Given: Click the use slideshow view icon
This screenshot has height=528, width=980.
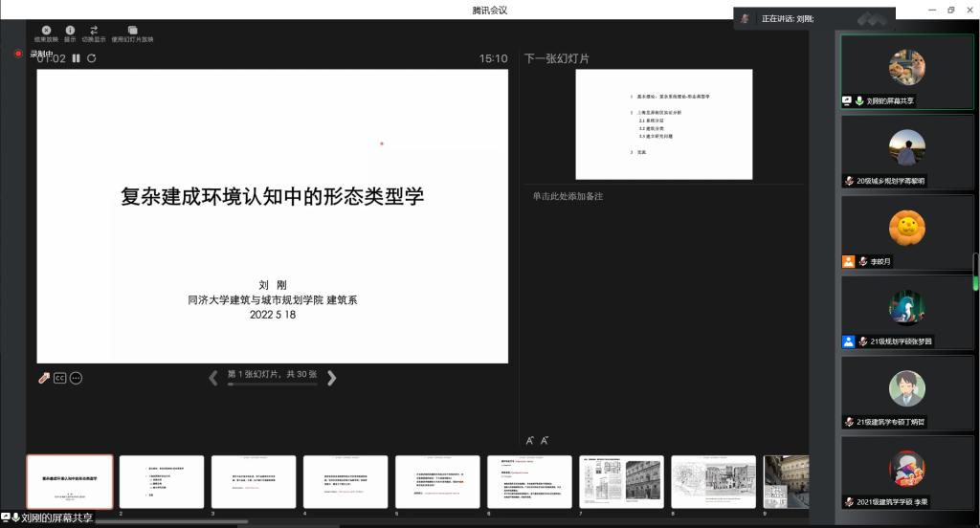Looking at the screenshot, I should click(132, 31).
